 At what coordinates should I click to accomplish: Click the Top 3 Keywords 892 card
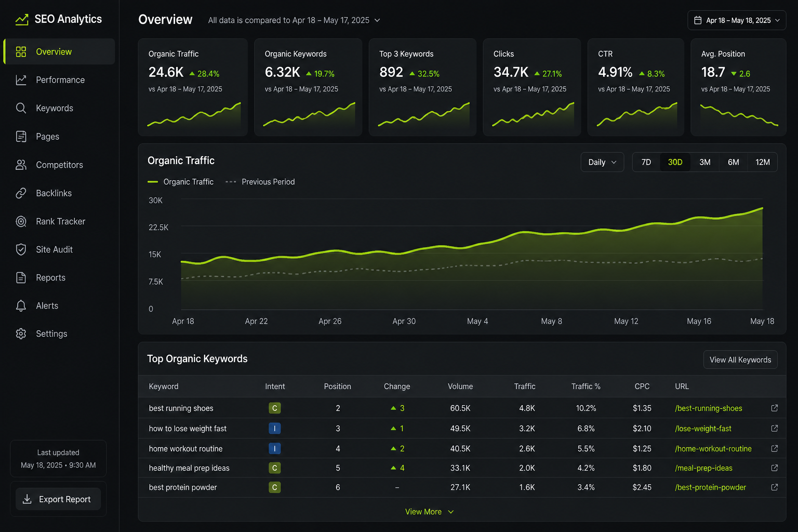click(x=422, y=87)
